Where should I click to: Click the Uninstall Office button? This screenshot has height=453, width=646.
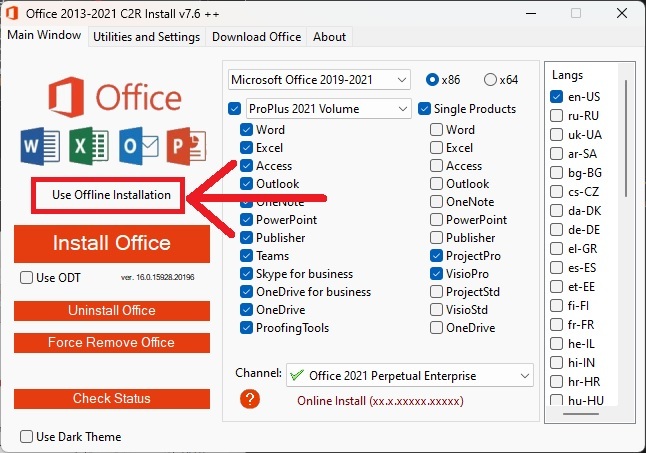click(x=112, y=311)
